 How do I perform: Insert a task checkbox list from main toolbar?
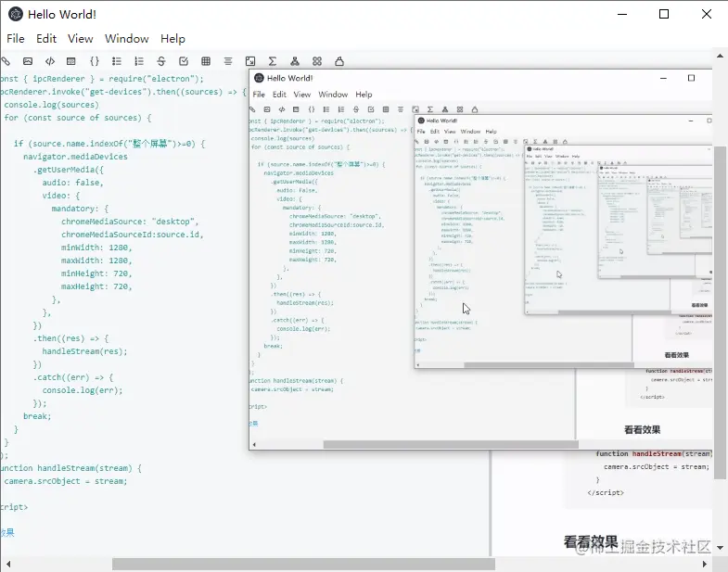click(x=184, y=61)
